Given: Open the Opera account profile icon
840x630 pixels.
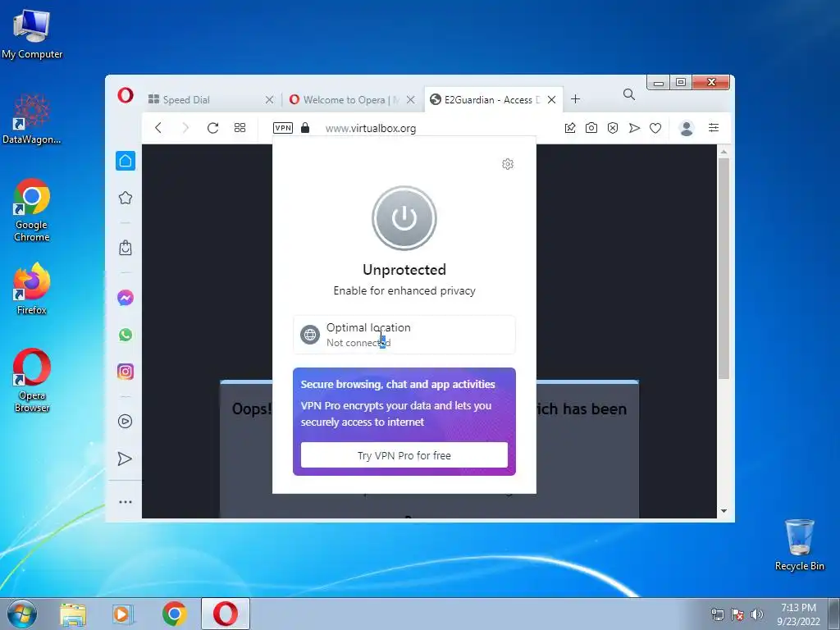Looking at the screenshot, I should click(687, 127).
